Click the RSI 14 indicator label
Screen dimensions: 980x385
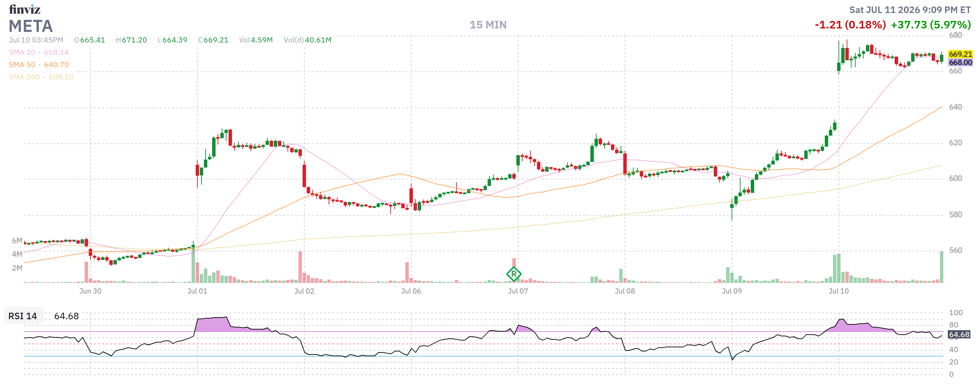click(x=23, y=316)
